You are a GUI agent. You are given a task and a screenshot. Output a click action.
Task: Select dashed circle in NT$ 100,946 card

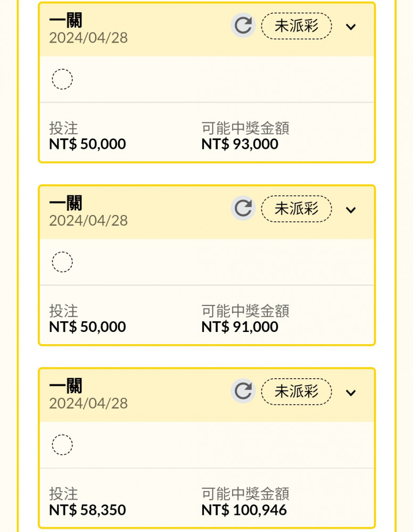(x=62, y=445)
